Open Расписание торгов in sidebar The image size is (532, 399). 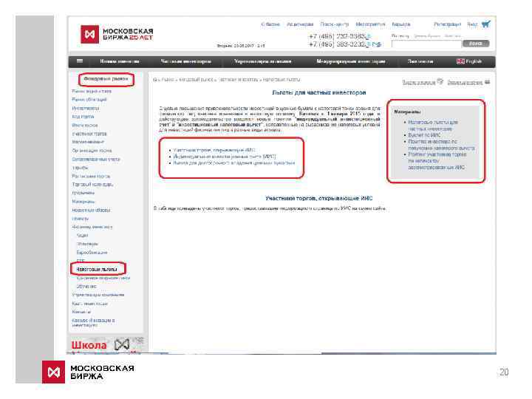91,176
